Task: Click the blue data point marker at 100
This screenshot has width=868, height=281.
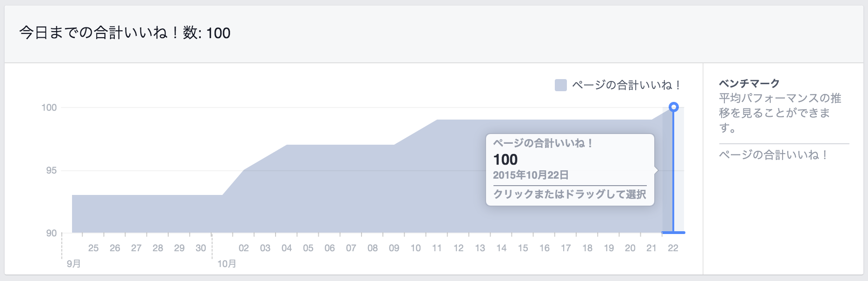Action: click(673, 107)
